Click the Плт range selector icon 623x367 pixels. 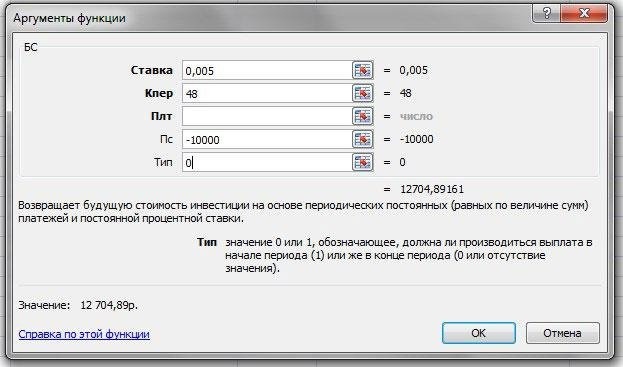(x=362, y=116)
